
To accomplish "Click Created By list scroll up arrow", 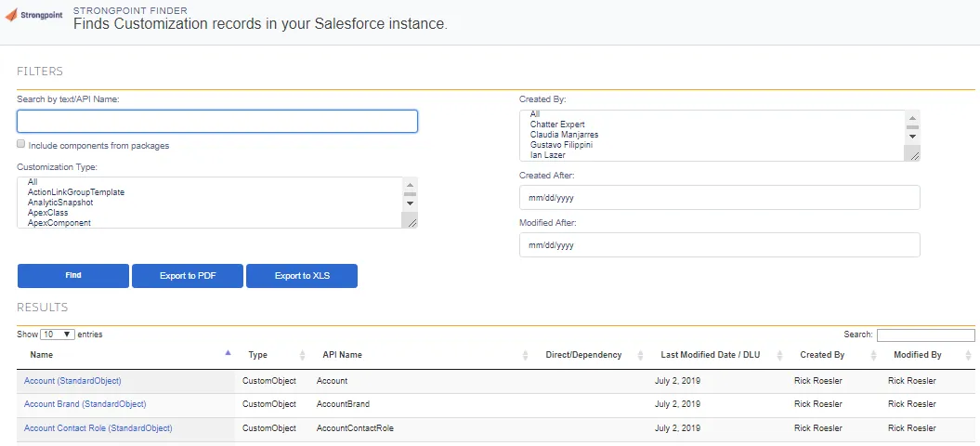I will pos(912,118).
